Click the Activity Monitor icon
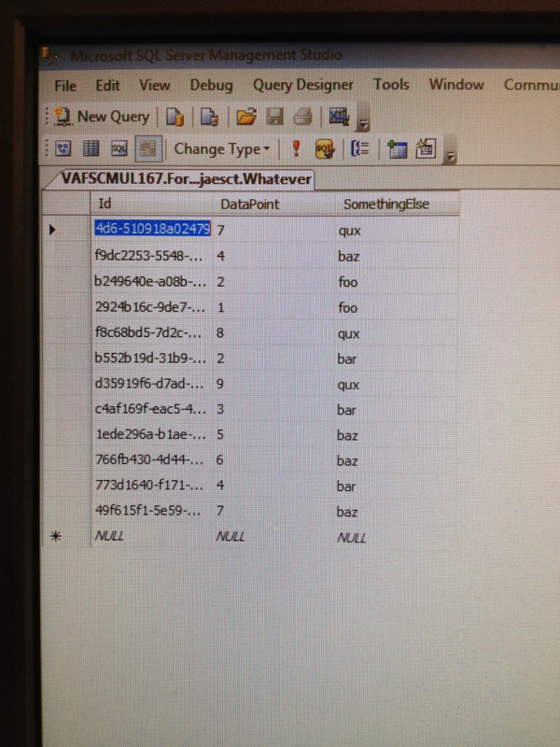 [x=339, y=116]
